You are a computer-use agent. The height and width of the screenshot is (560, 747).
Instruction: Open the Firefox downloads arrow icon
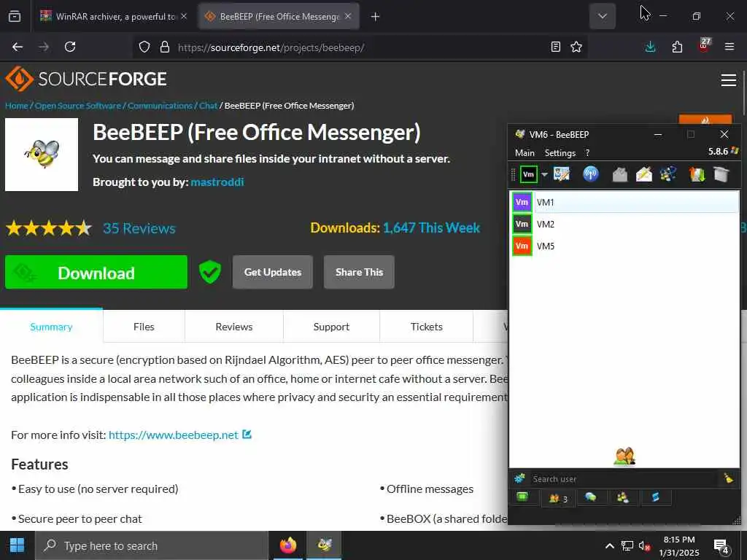[650, 47]
